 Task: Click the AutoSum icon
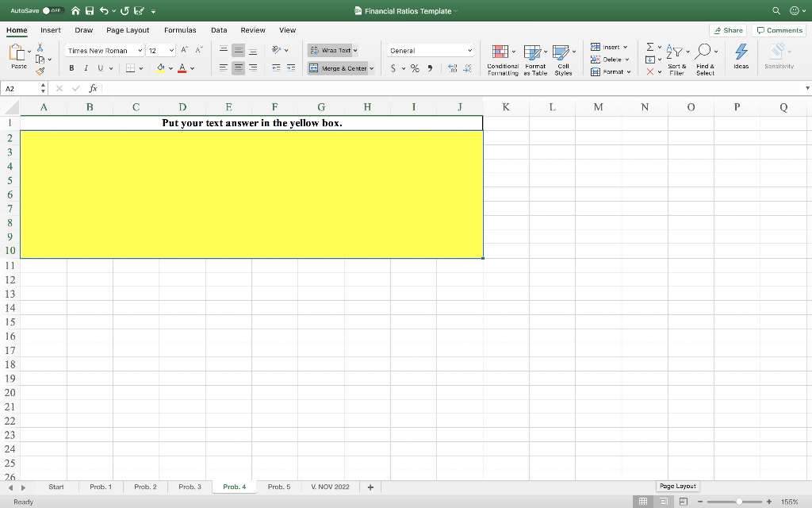pos(650,48)
